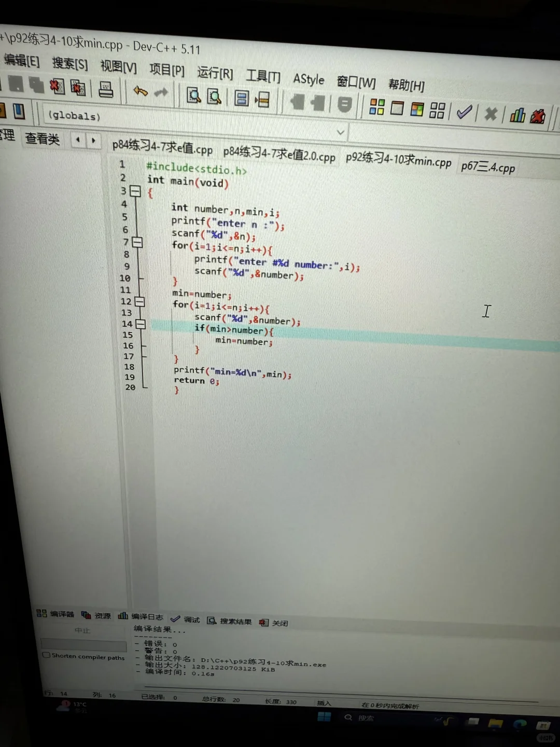Open the 窗口[W] menu
Image resolution: width=560 pixels, height=747 pixels.
click(356, 82)
